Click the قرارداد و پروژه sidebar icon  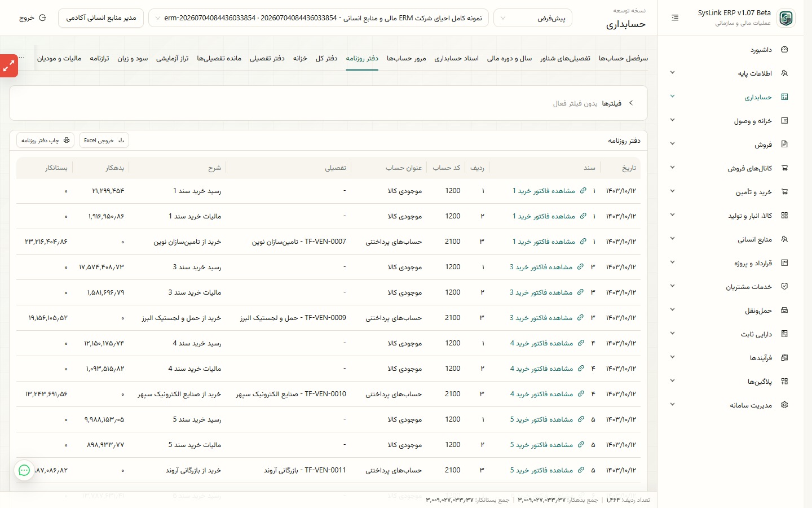[784, 263]
